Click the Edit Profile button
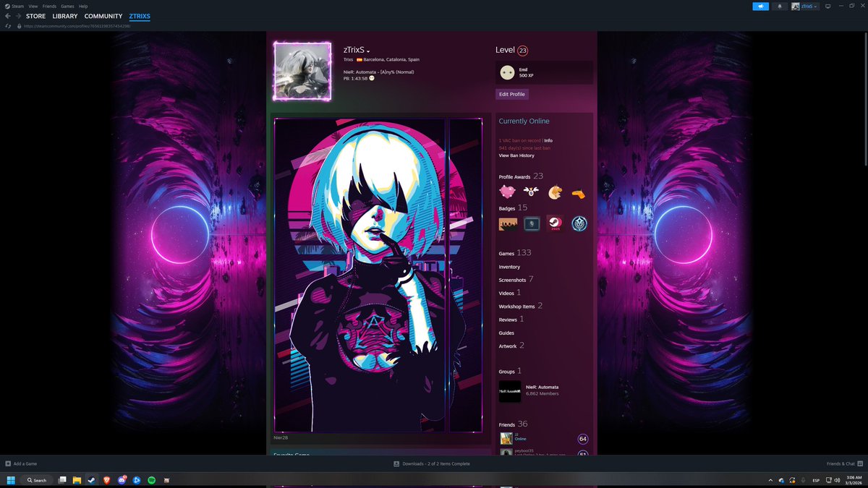Viewport: 868px width, 488px height. pyautogui.click(x=512, y=94)
